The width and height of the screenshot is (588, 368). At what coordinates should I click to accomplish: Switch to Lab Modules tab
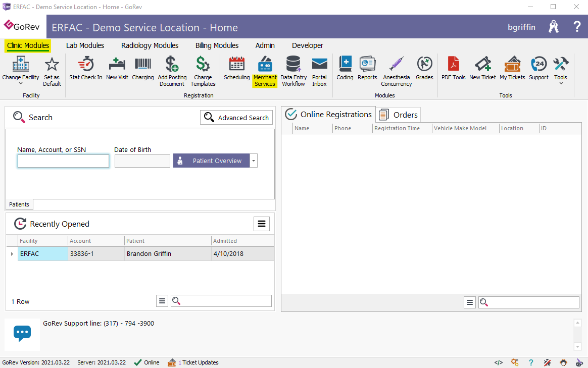(85, 45)
